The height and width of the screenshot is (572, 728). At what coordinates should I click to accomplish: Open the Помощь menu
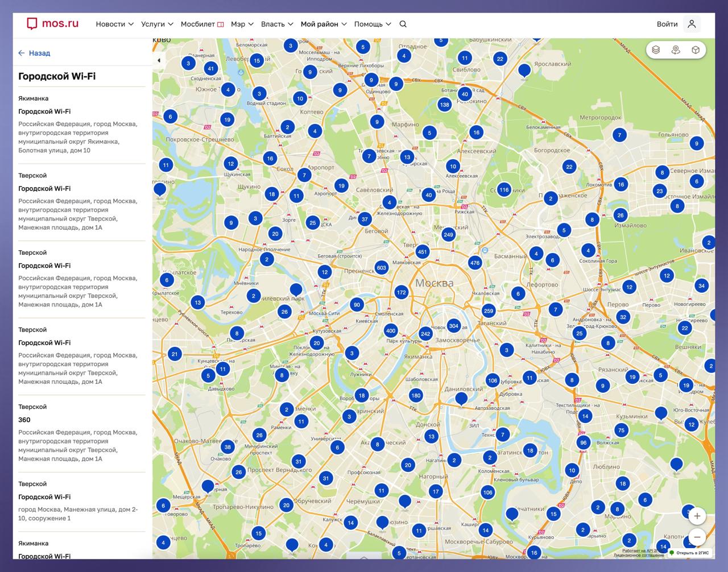point(373,24)
